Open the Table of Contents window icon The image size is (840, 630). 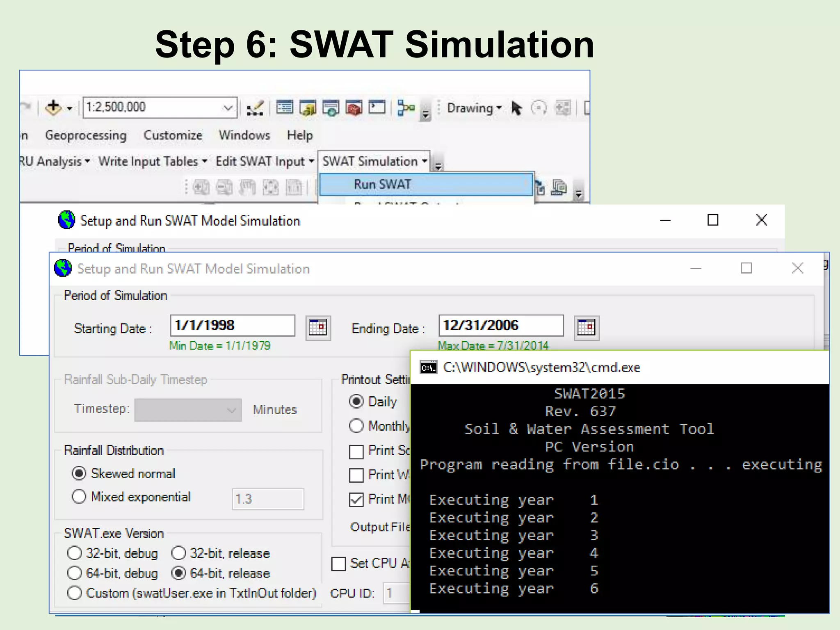pyautogui.click(x=284, y=107)
